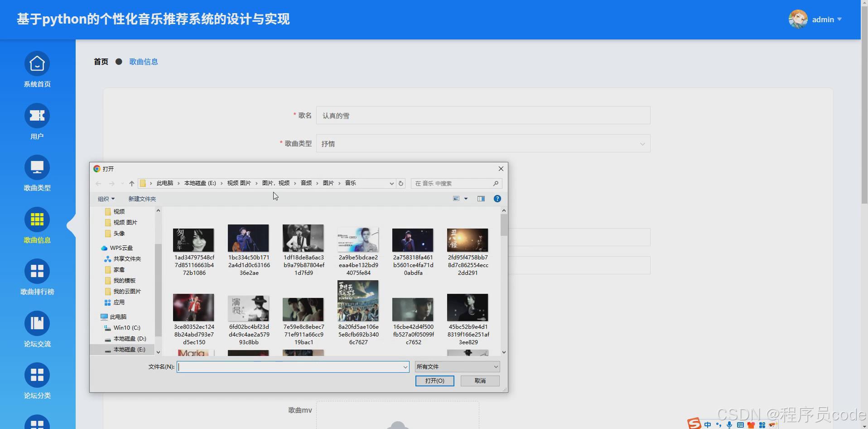868x429 pixels.
Task: Click the help icon in the Open dialog
Action: pyautogui.click(x=497, y=198)
